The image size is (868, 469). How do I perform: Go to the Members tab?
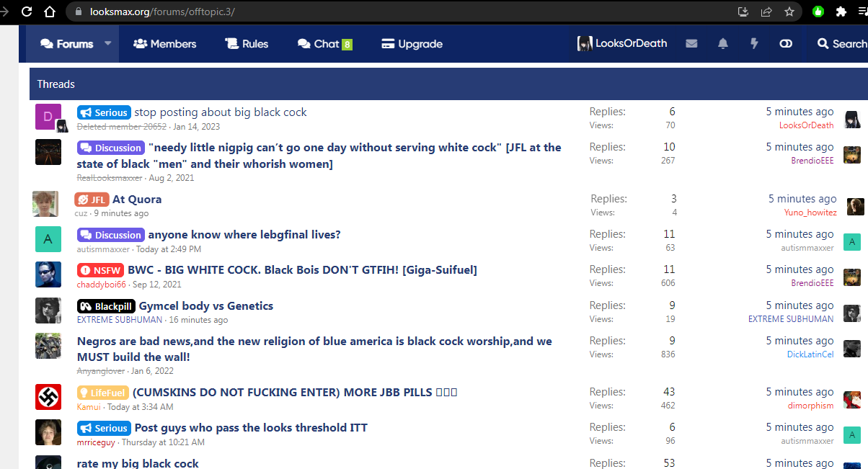(165, 44)
